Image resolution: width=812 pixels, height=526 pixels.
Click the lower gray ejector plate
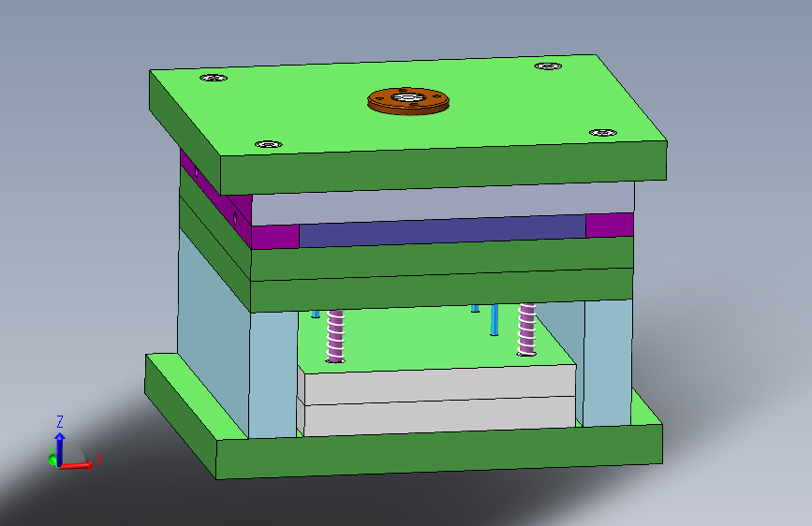coord(439,416)
